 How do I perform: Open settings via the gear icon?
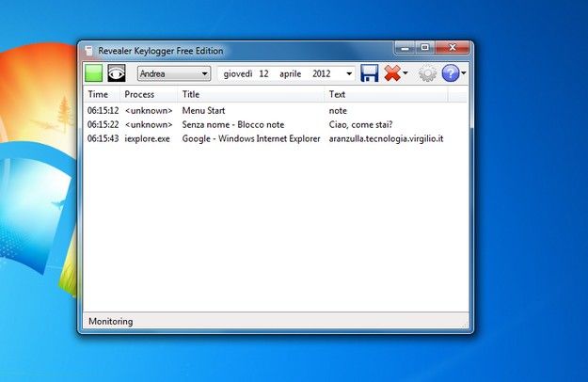click(x=427, y=73)
